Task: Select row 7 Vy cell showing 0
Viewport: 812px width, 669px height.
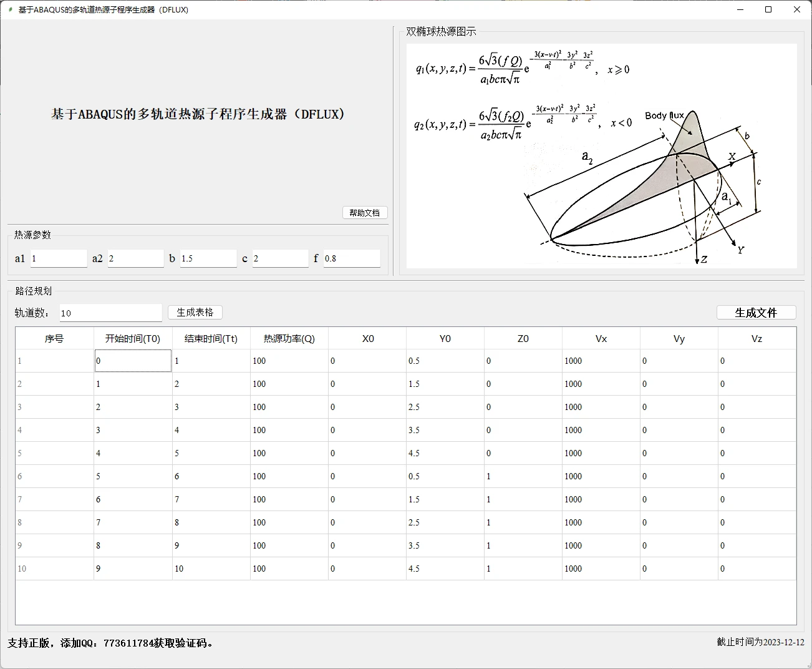Action: tap(679, 499)
